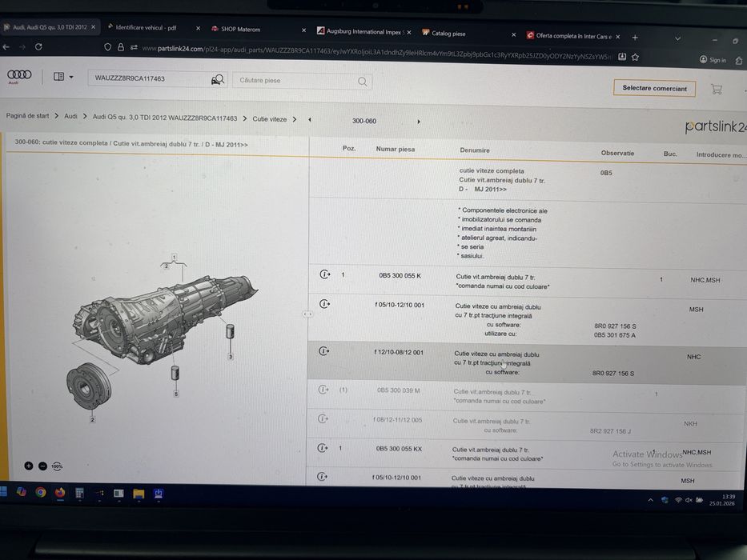Viewport: 747px width, 560px height.
Task: Open Firefox from the taskbar
Action: click(59, 492)
